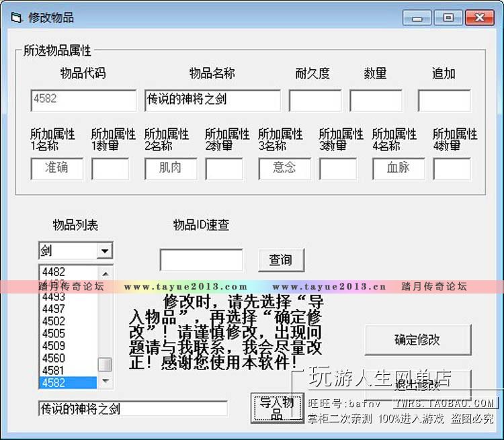Select item 4509 in the list
Viewport: 504px width, 440px height.
68,345
